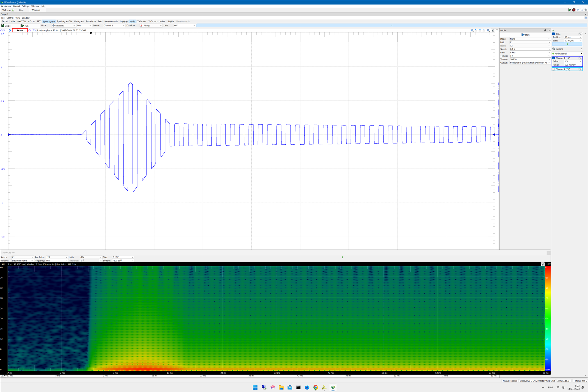
Task: Open spectrogram Resolution 128 dropdown
Action: [56, 257]
